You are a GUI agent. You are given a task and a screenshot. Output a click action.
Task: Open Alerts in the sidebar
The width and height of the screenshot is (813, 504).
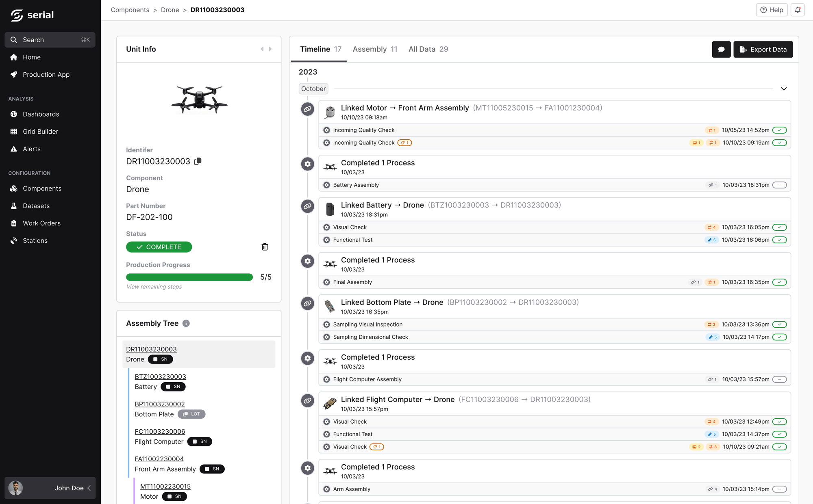click(x=31, y=149)
